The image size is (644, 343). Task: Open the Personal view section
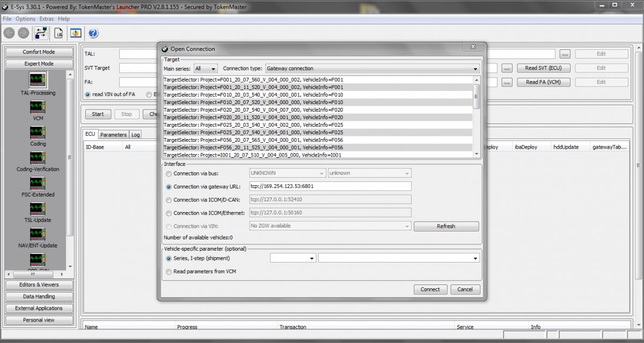[x=39, y=320]
